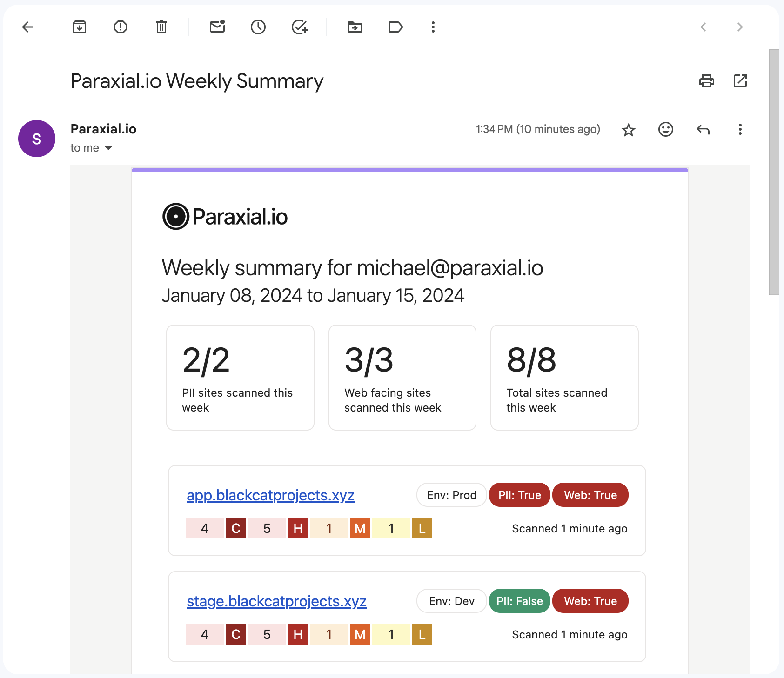Archive this email
This screenshot has height=678, width=784.
[80, 27]
